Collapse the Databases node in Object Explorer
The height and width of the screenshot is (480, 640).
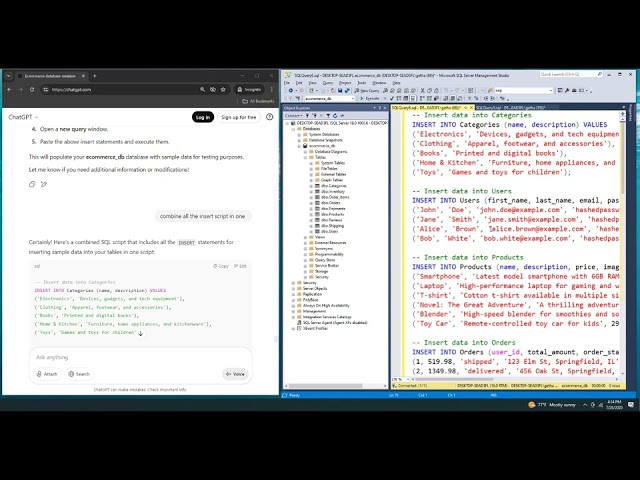[x=293, y=129]
